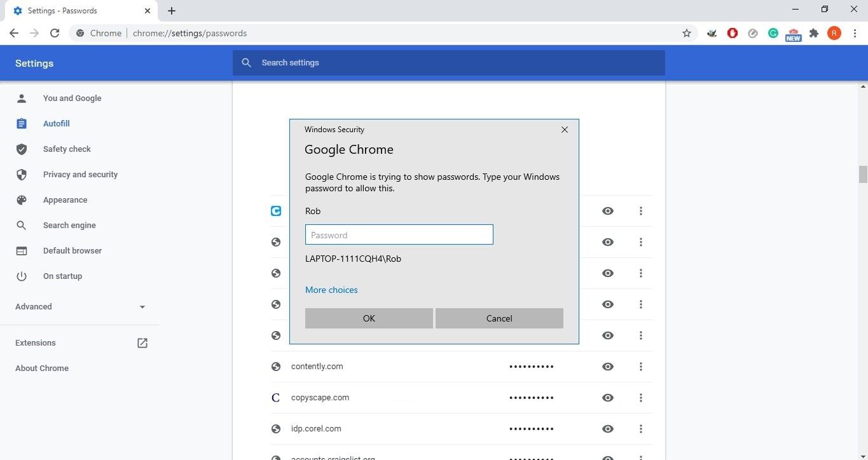
Task: Show password for copyscape.com
Action: pos(608,398)
